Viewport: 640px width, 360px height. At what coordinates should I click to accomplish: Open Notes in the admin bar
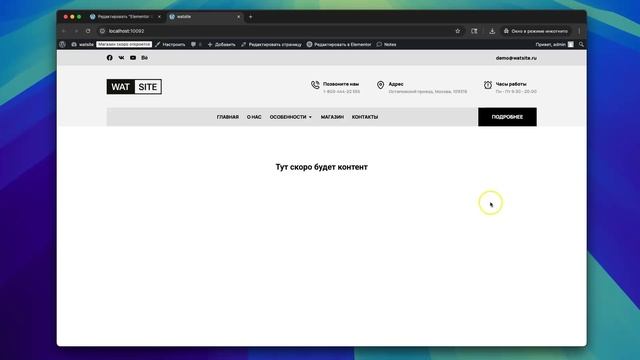coord(387,44)
